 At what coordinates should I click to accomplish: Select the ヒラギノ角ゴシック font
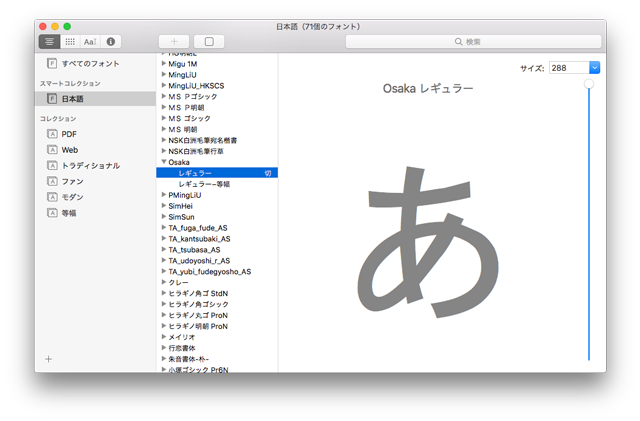click(x=198, y=305)
